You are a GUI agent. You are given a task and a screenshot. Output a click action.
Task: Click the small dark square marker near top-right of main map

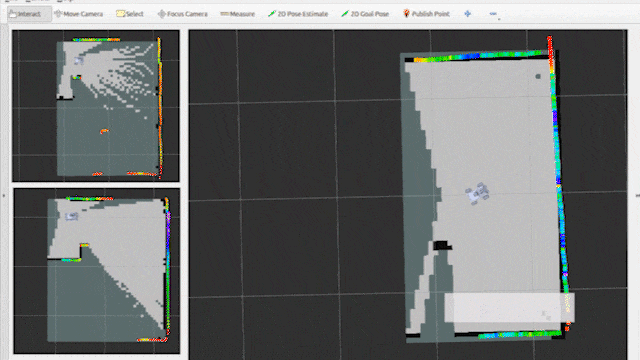538,76
